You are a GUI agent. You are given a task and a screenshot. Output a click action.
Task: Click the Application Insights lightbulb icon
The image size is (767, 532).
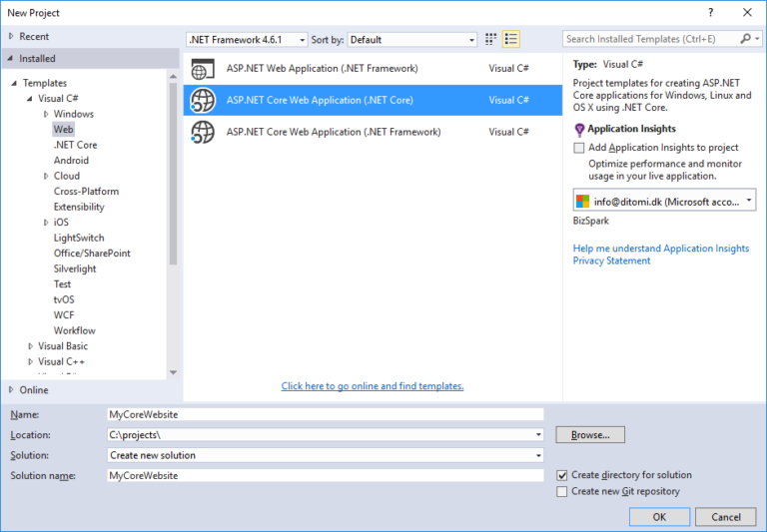tap(579, 130)
